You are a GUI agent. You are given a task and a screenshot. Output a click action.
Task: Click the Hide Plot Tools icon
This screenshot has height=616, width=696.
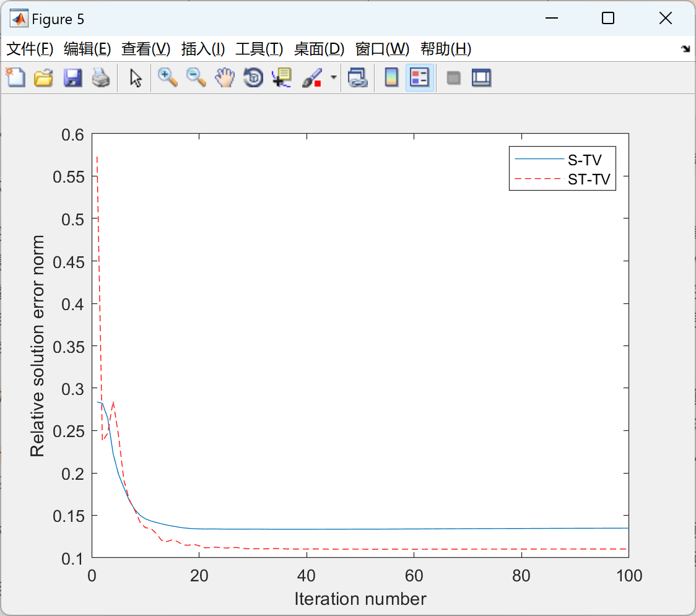453,77
